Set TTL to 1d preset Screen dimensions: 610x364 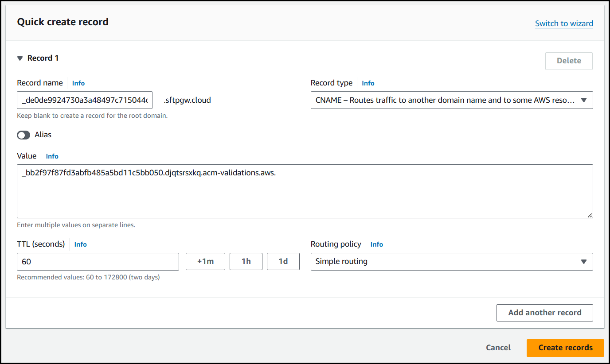283,262
